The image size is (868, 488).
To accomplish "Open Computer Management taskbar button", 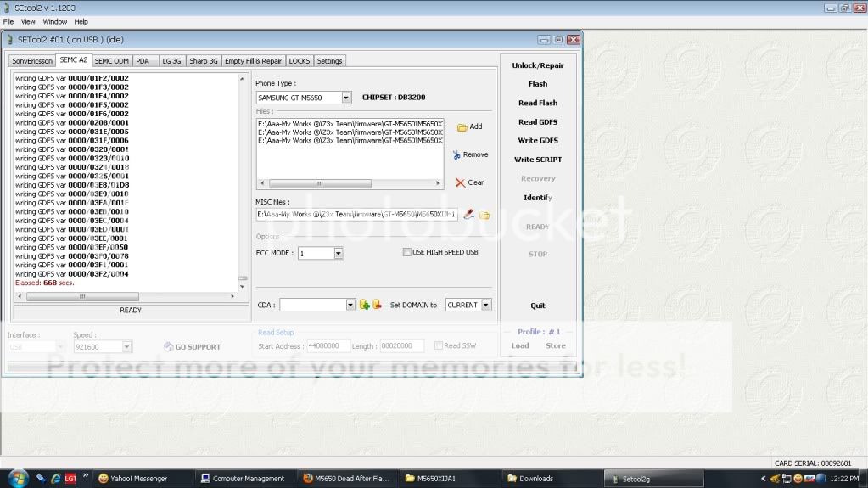I will pos(244,479).
